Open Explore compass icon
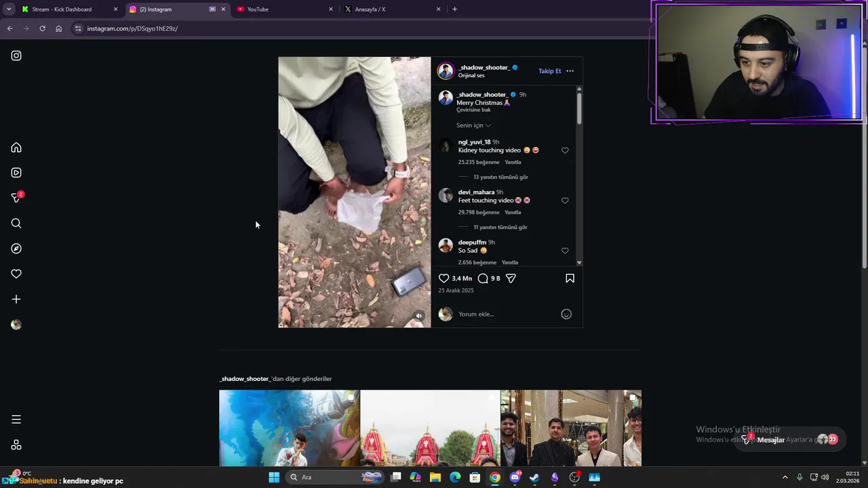Viewport: 868px width, 488px height. pyautogui.click(x=16, y=249)
